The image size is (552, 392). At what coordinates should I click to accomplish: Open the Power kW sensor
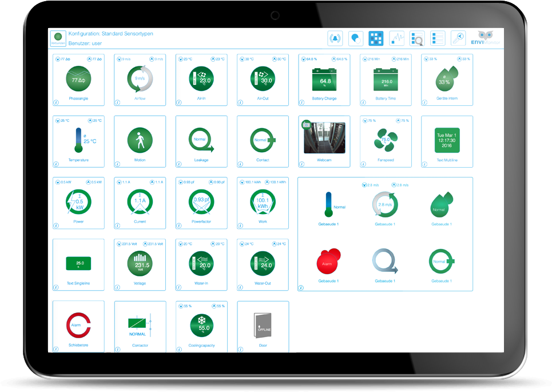[x=78, y=202]
